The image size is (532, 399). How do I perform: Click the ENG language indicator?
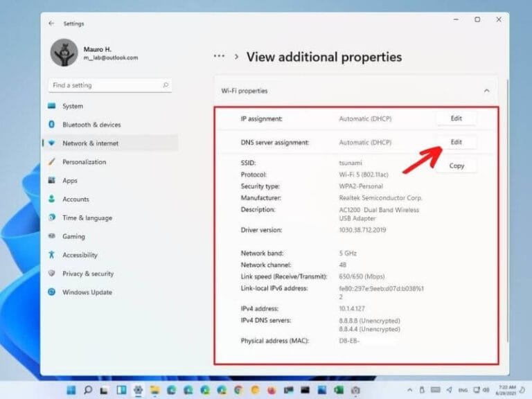click(x=463, y=390)
